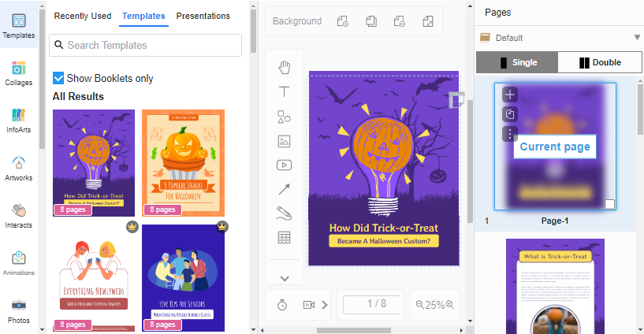Select the pen drawing tool
The width and height of the screenshot is (644, 334).
285,213
